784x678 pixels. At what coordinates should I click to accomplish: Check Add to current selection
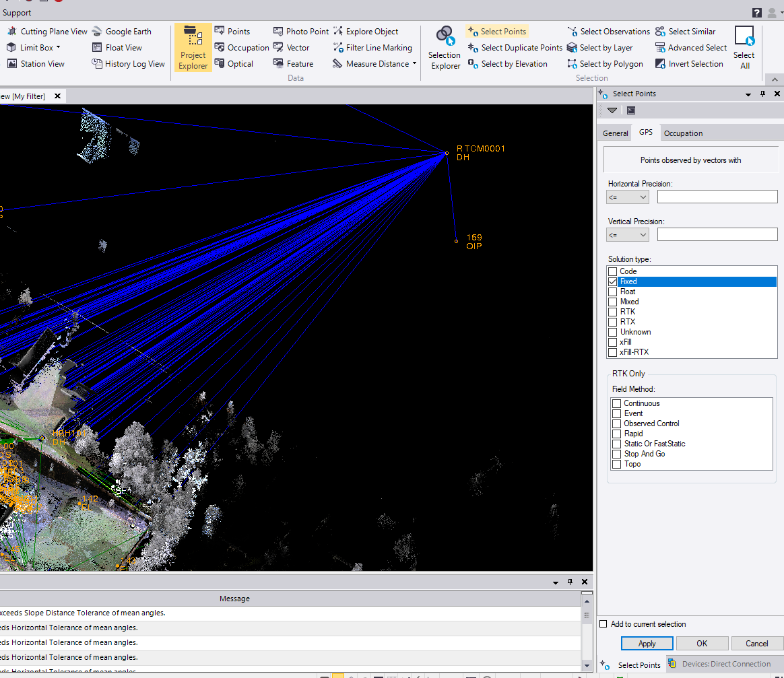(x=603, y=624)
